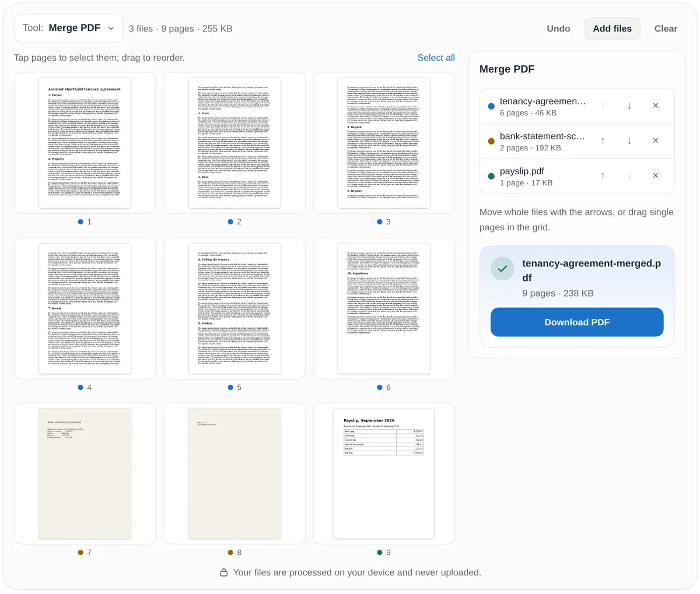Select page 8 scanned thumbnail
Viewport: 700px width, 594px height.
[x=235, y=473]
